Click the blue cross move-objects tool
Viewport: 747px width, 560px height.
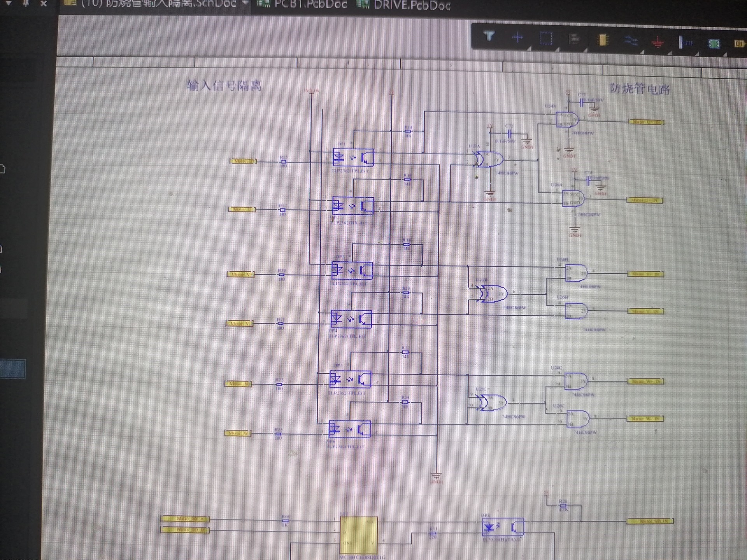click(517, 37)
